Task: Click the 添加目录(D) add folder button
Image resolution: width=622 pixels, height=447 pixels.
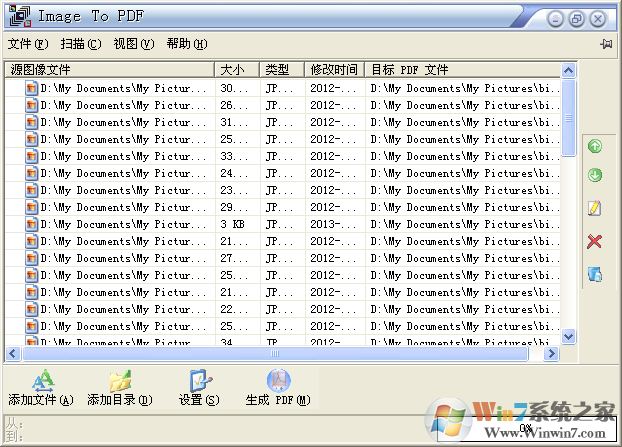Action: (120, 388)
